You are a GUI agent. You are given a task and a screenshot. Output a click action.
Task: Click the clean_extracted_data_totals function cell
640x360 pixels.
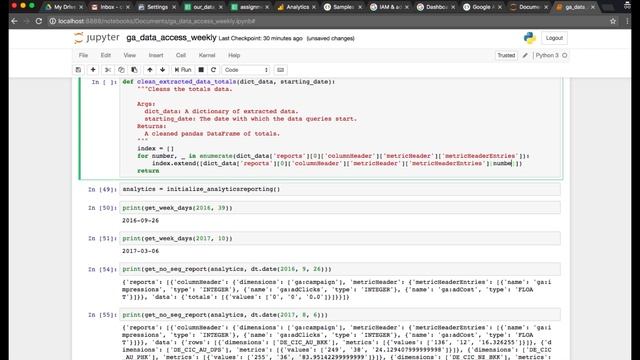click(340, 126)
